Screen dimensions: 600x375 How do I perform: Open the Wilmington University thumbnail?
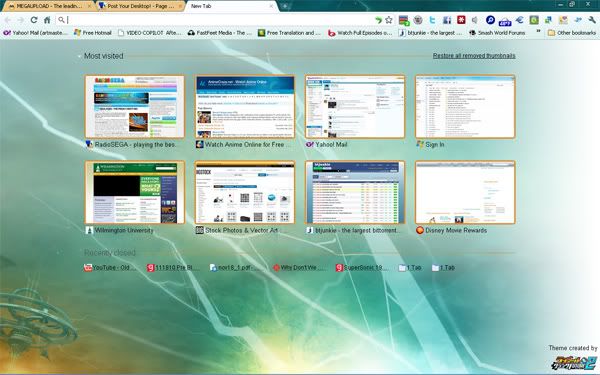[x=135, y=192]
